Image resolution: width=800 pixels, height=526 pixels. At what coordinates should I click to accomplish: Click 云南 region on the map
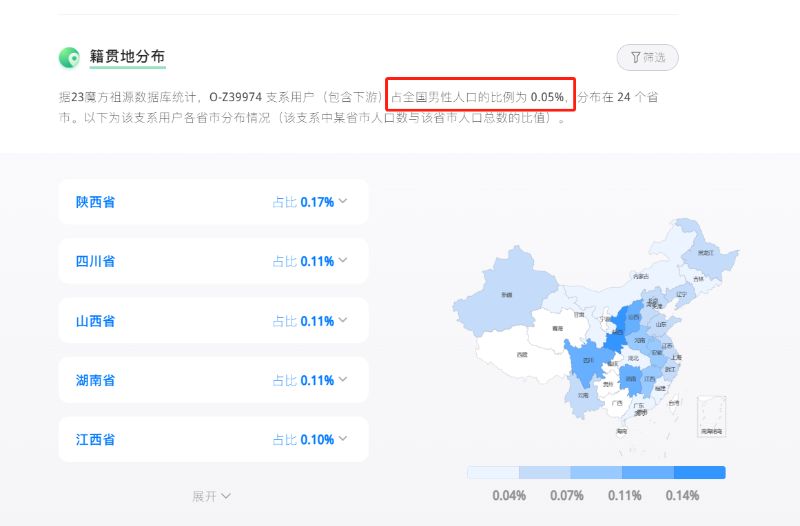point(583,395)
